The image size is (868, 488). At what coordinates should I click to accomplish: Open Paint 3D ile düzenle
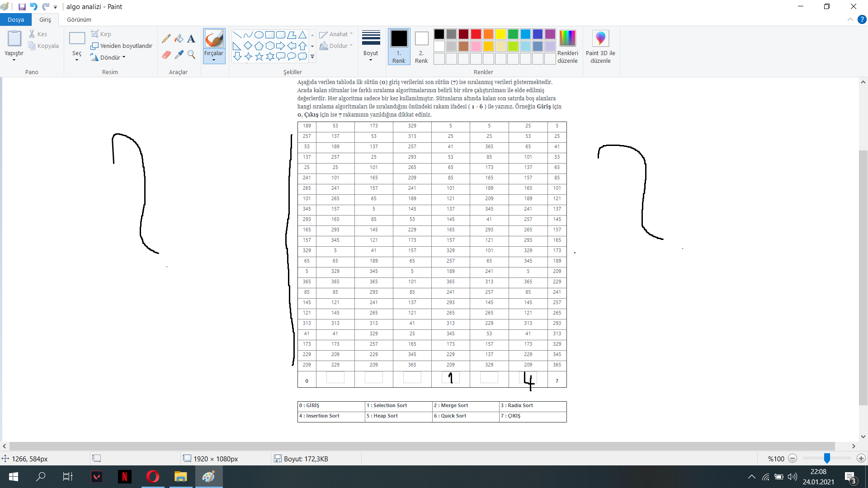coord(600,45)
